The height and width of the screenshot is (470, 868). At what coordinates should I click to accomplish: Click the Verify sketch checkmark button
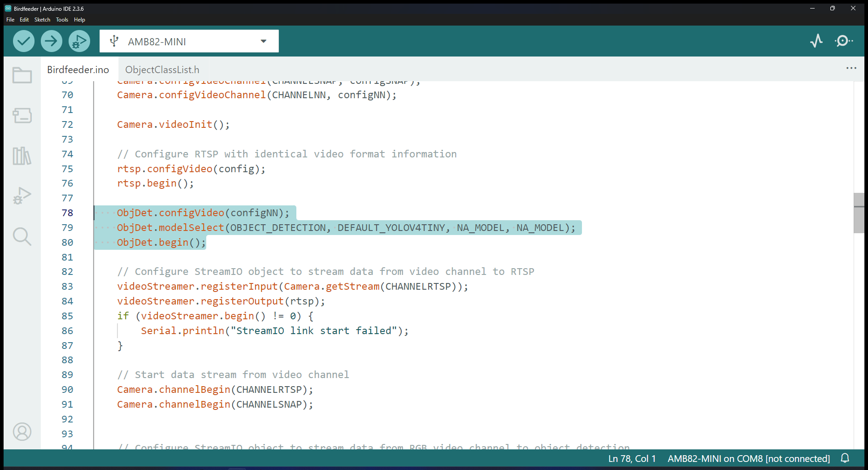click(x=23, y=41)
